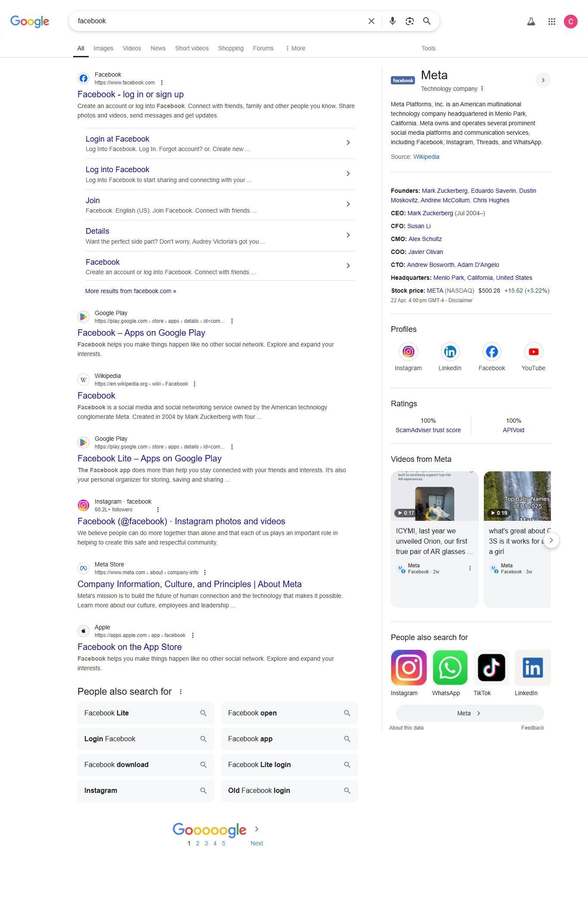Open About this data link
Image resolution: width=588 pixels, height=922 pixels.
[406, 728]
